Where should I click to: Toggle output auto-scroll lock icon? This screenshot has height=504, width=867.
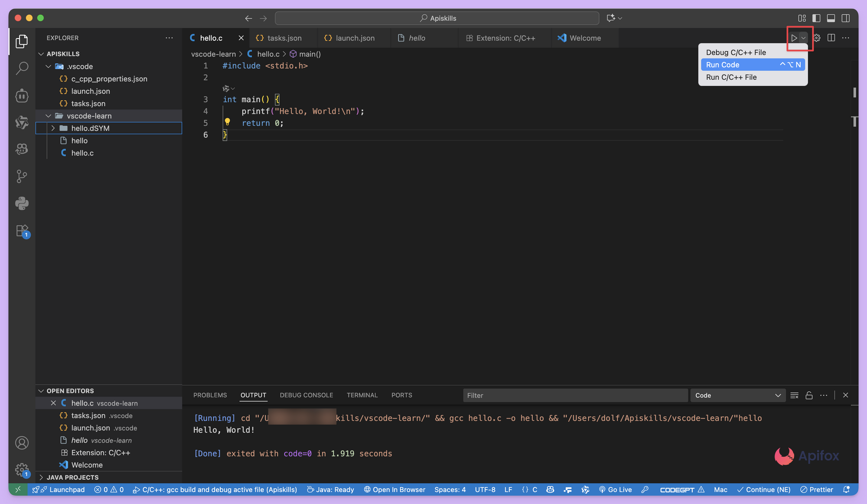(x=809, y=395)
